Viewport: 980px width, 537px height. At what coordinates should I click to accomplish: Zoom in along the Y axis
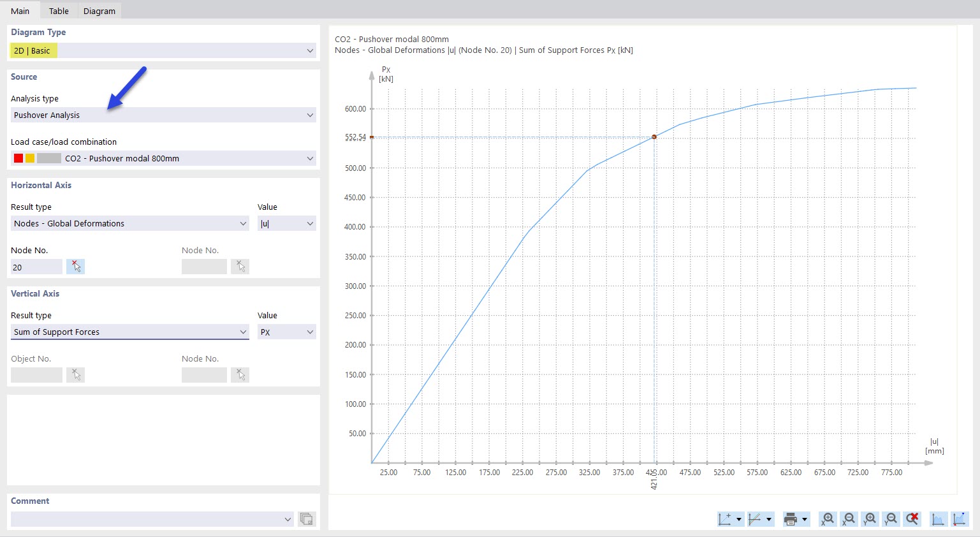870,519
